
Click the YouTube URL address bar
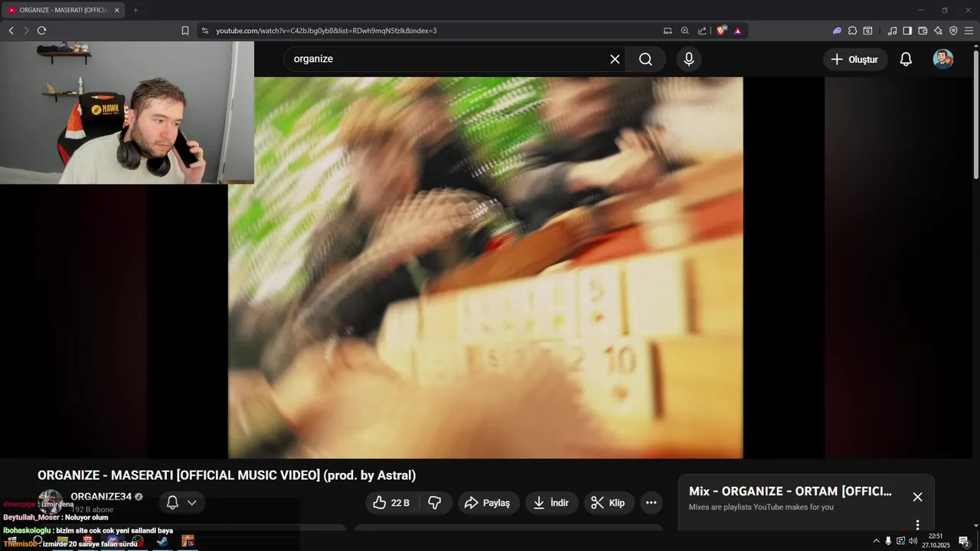[x=429, y=31]
